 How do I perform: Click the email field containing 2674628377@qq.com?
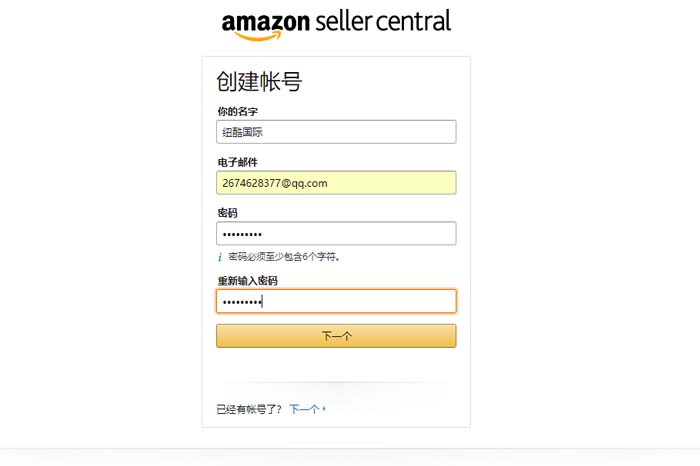(336, 183)
